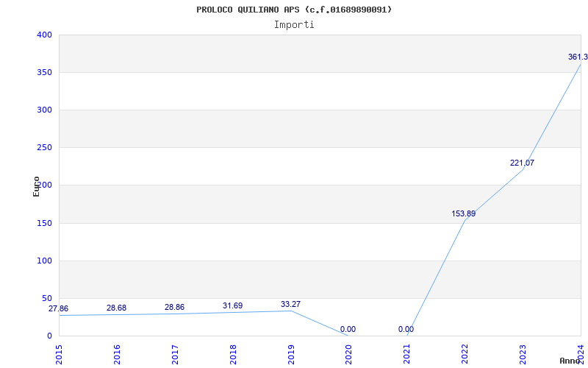This screenshot has height=368, width=588.
Task: Click the 2020 x-axis tick label
Action: click(348, 355)
